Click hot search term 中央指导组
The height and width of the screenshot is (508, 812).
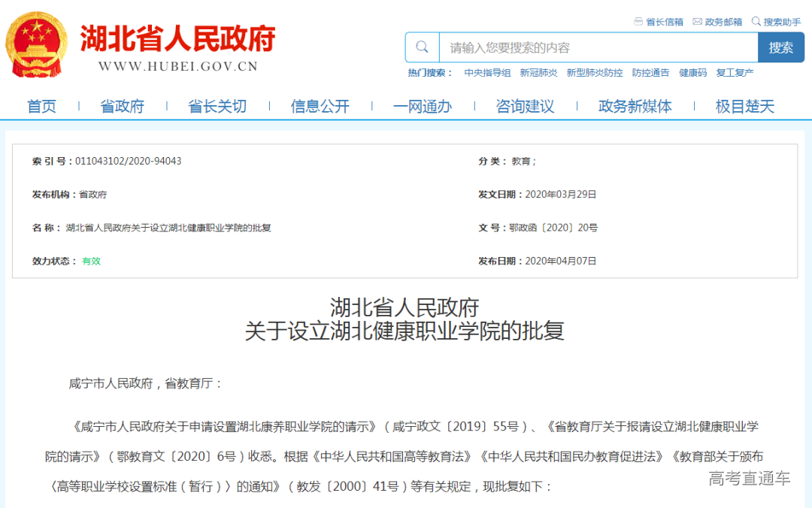coord(487,73)
